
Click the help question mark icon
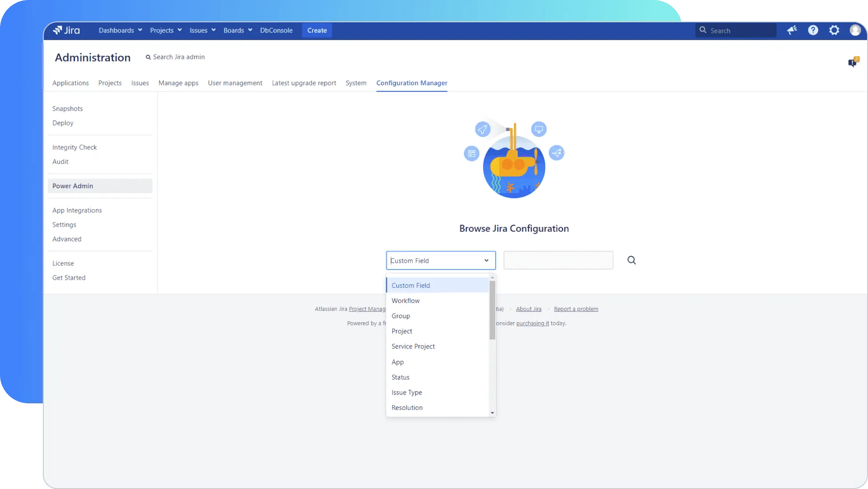click(813, 30)
